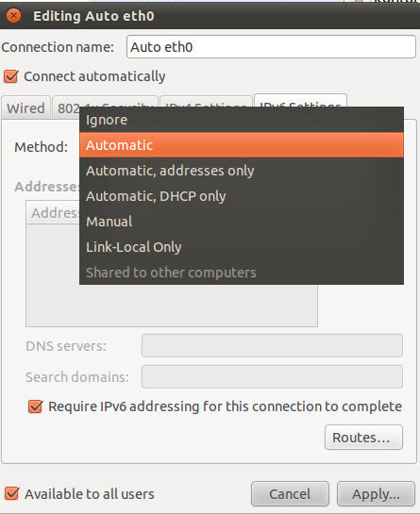Screen dimensions: 420x514
Task: Open the IPv6 Settings tab
Action: 300,101
